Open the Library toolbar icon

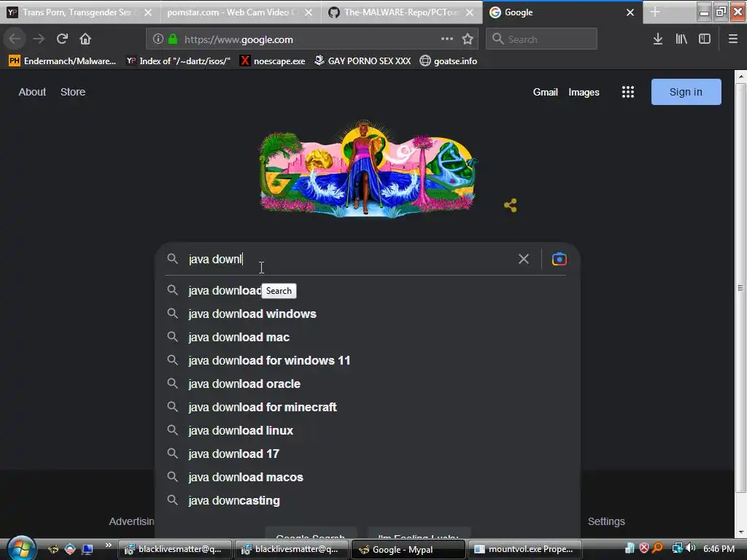(681, 39)
